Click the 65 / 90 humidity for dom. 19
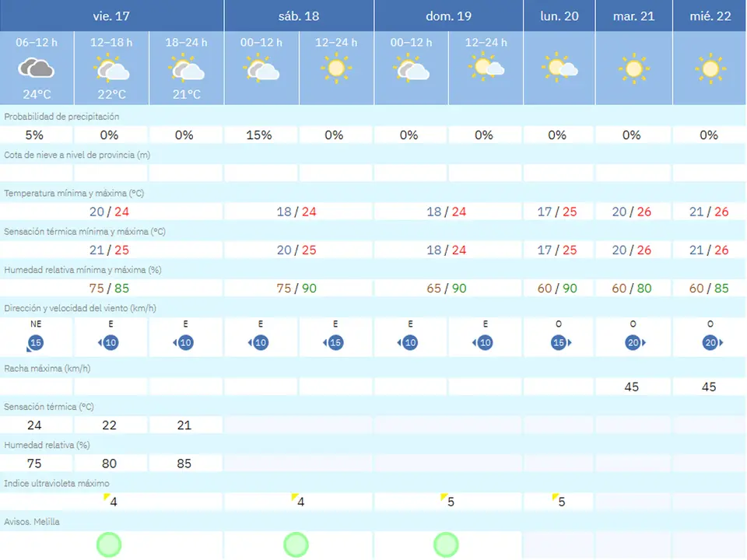Image resolution: width=747 pixels, height=560 pixels. pos(447,288)
